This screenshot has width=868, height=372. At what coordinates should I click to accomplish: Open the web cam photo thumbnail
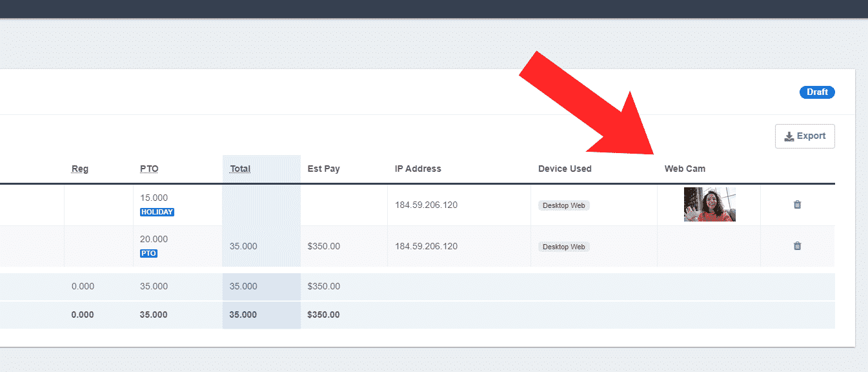(x=710, y=205)
